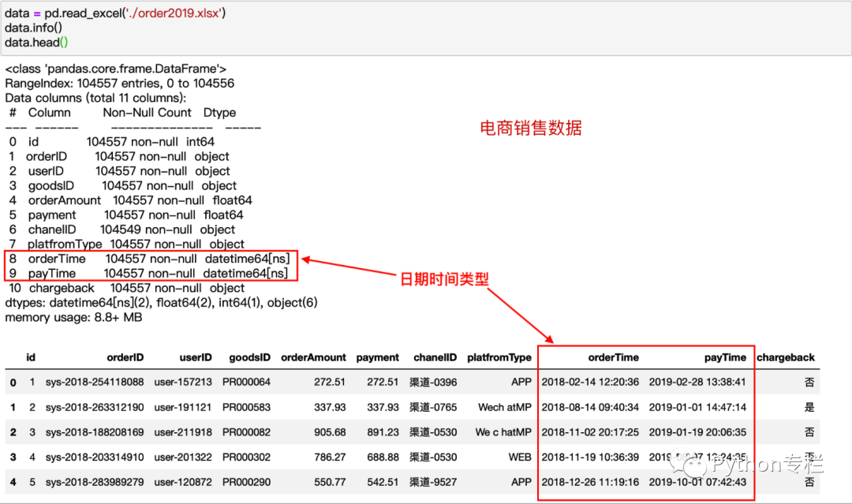
Task: Click the orderAmount column header
Action: tap(313, 357)
